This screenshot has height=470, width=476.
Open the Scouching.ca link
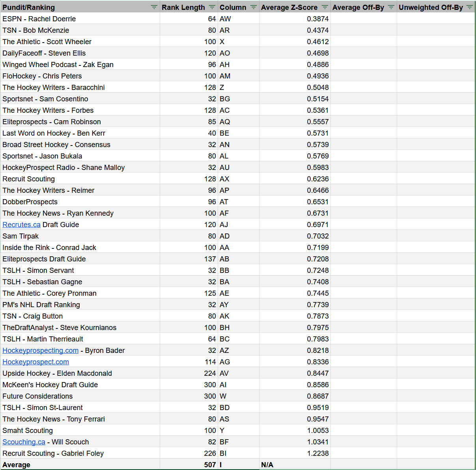[24, 442]
